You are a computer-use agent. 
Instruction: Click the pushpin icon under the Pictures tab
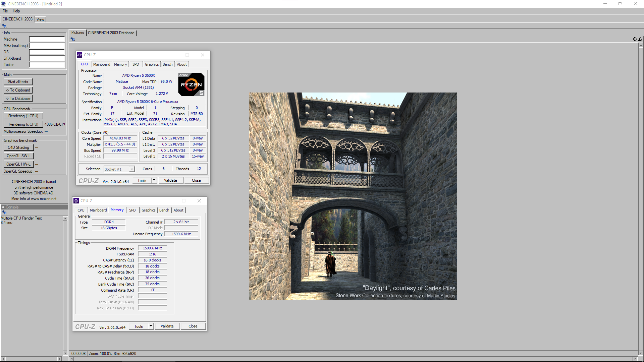coord(73,39)
